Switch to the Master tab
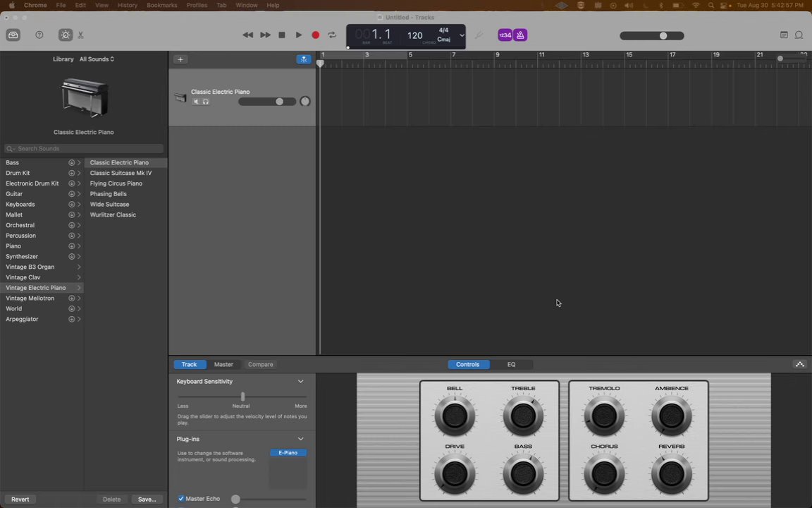 [223, 364]
